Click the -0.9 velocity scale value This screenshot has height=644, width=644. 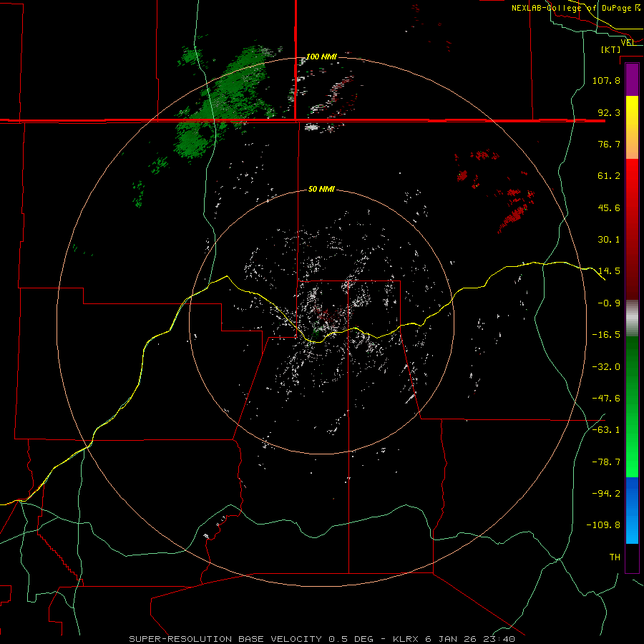[609, 303]
